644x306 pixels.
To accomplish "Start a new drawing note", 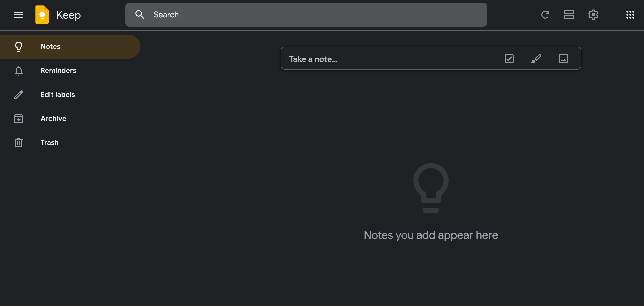I will [536, 59].
